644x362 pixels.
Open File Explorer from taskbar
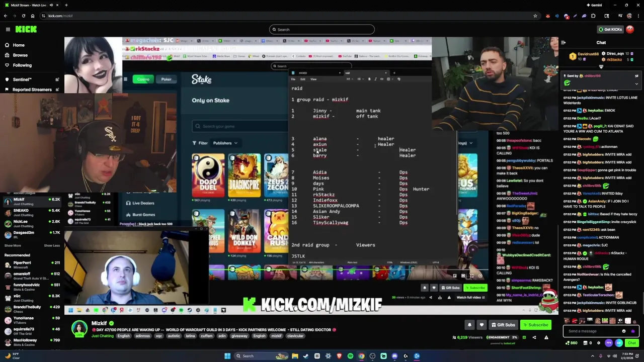[x=295, y=356]
